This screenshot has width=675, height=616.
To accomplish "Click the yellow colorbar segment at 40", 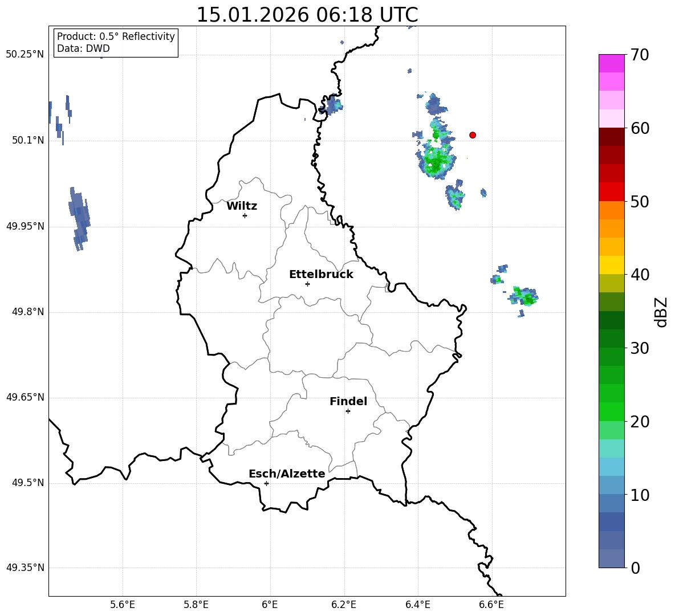I will pyautogui.click(x=611, y=265).
